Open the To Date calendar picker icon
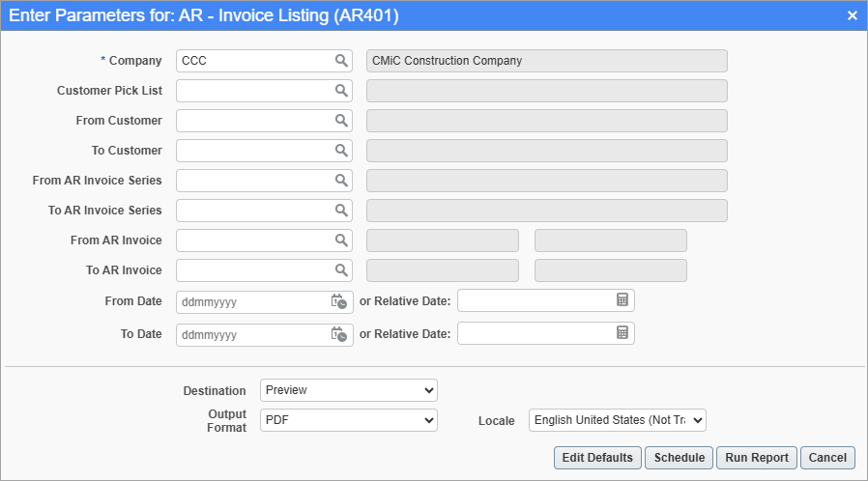 pyautogui.click(x=338, y=334)
